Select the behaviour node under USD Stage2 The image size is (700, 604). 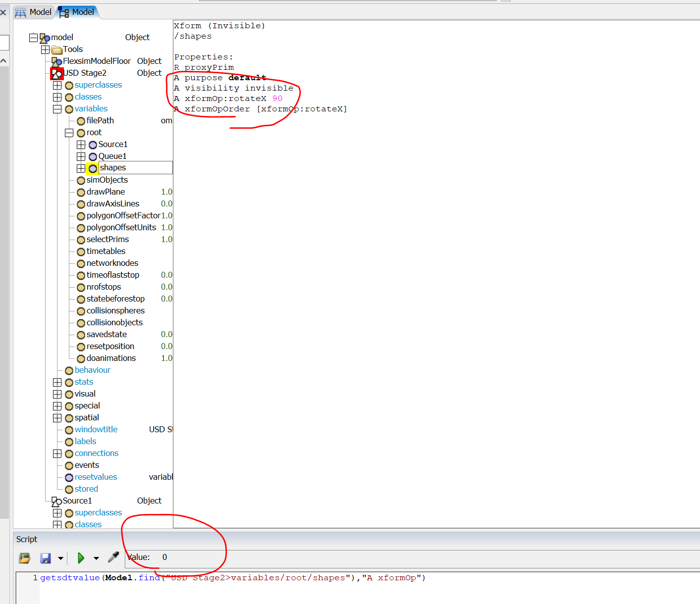point(92,370)
